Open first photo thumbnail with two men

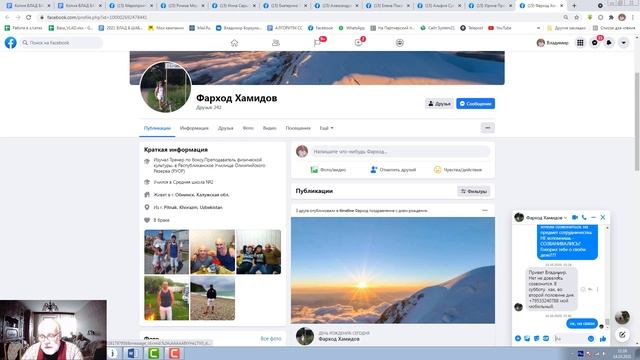coord(167,252)
